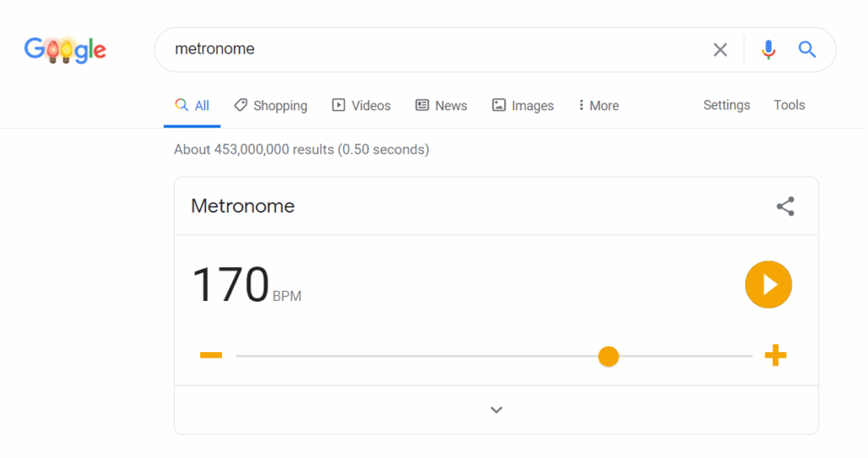The image size is (868, 458).
Task: Clear the search box with the X
Action: [x=720, y=50]
